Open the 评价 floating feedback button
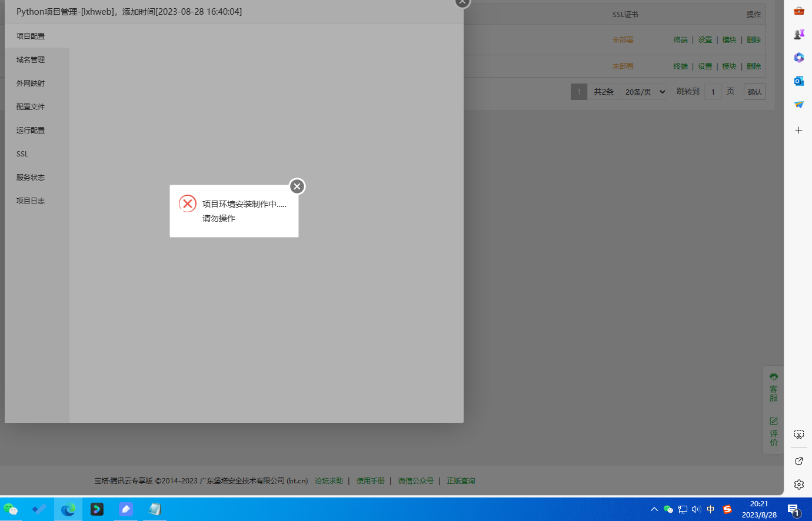This screenshot has width=812, height=521. pos(774,432)
